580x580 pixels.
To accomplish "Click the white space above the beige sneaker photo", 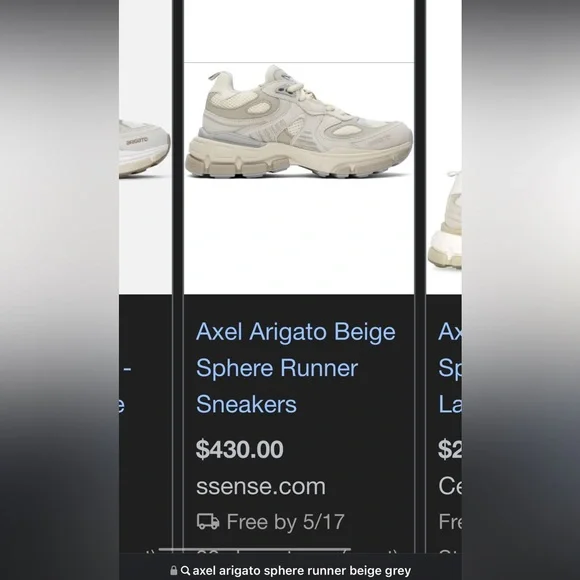I will 299,31.
